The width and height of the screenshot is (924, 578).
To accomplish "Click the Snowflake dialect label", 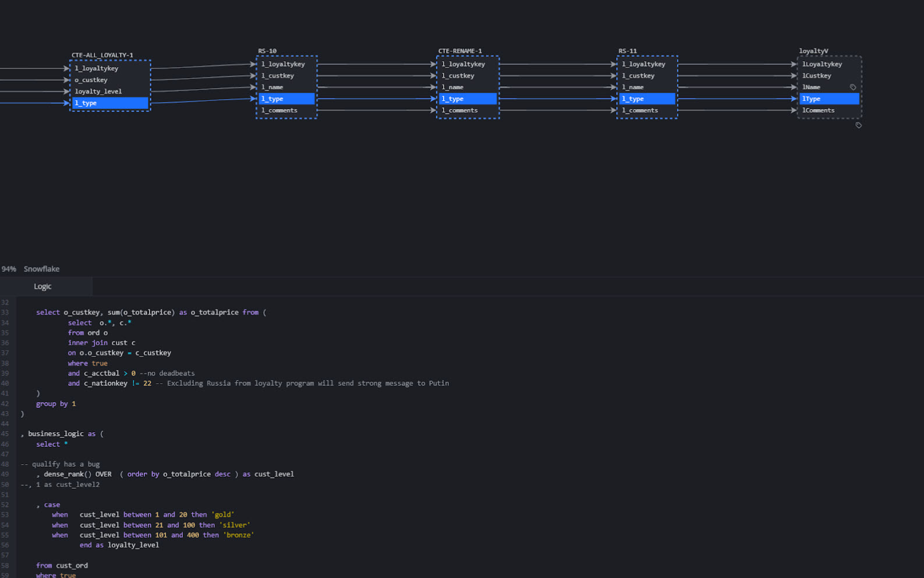I will coord(41,269).
